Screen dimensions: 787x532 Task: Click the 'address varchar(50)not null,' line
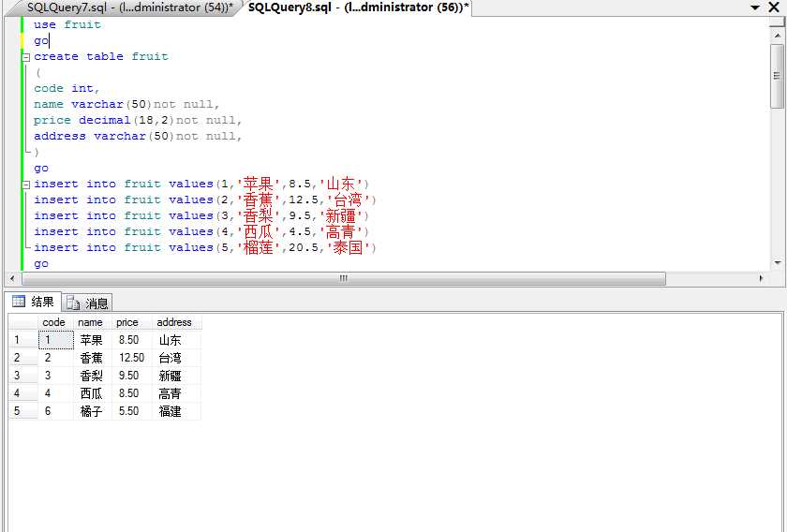[138, 136]
